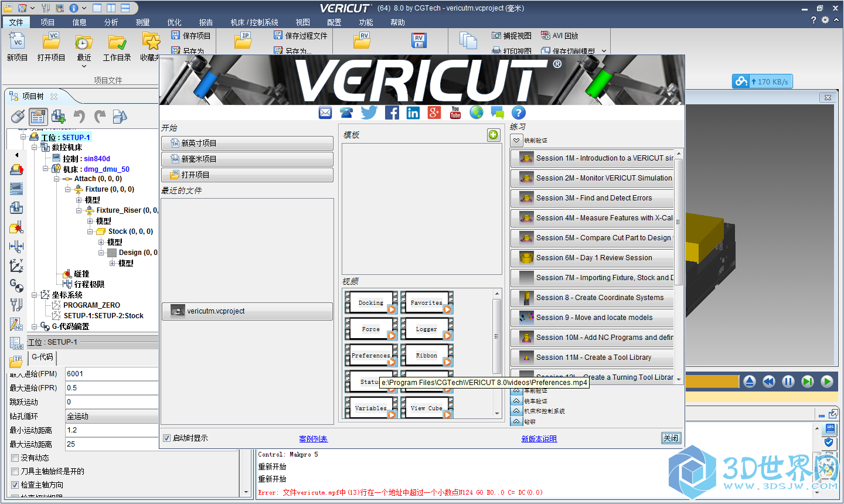Open the YouTube icon link

[x=455, y=113]
